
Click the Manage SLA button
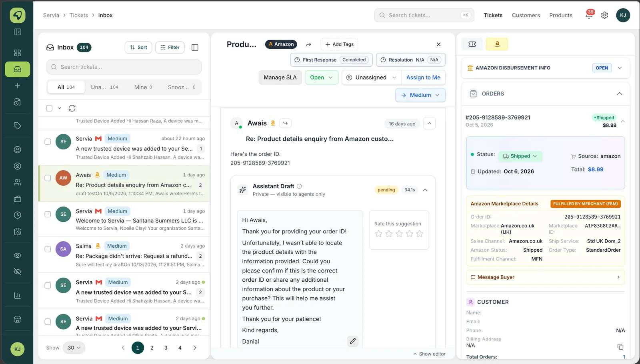(x=280, y=78)
